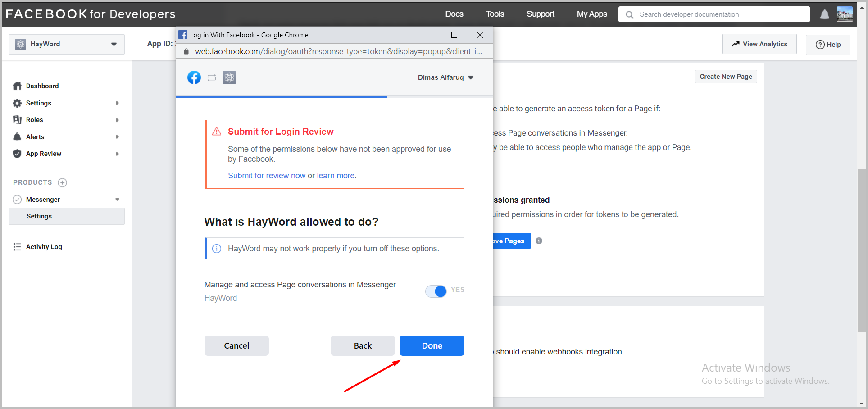This screenshot has height=409, width=868.
Task: Close the Log in With Facebook popup
Action: pyautogui.click(x=480, y=35)
